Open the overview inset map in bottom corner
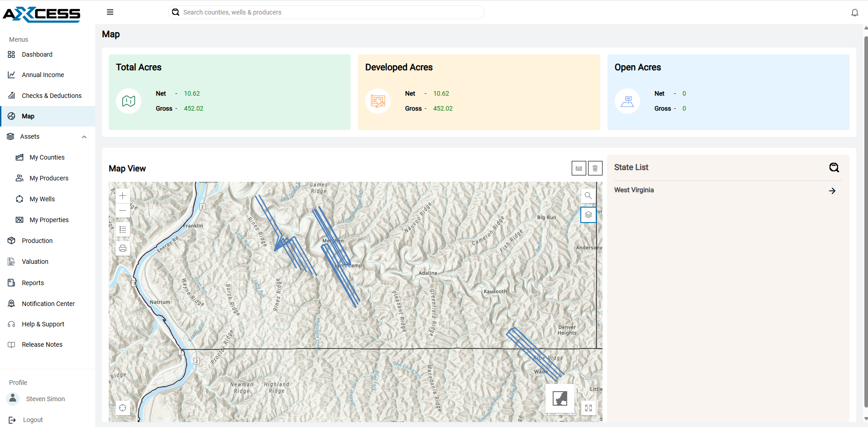The width and height of the screenshot is (868, 427). click(559, 398)
